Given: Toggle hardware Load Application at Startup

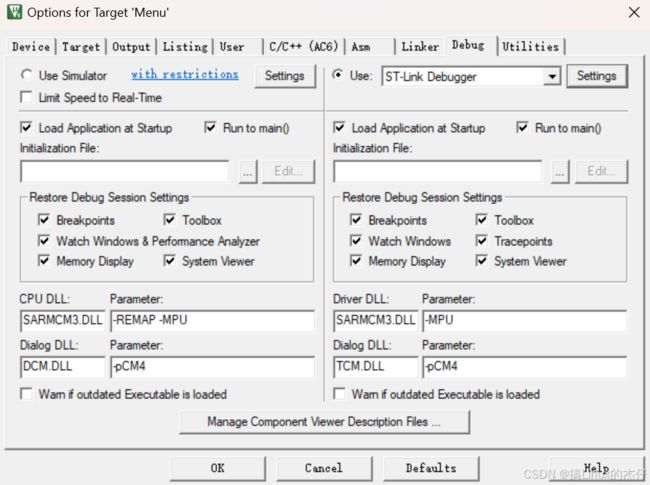Looking at the screenshot, I should (339, 128).
